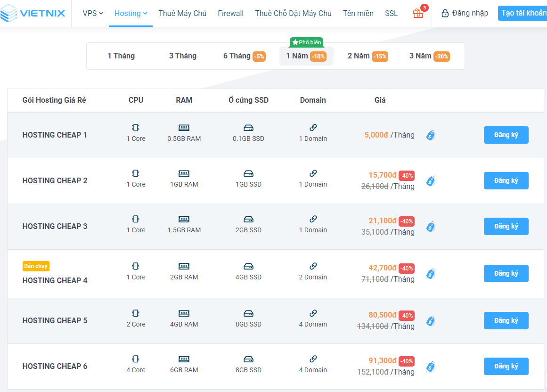Click the price tag icon for Hosting Cheap 3
Viewport: 547px width, 392px height.
coord(431,226)
